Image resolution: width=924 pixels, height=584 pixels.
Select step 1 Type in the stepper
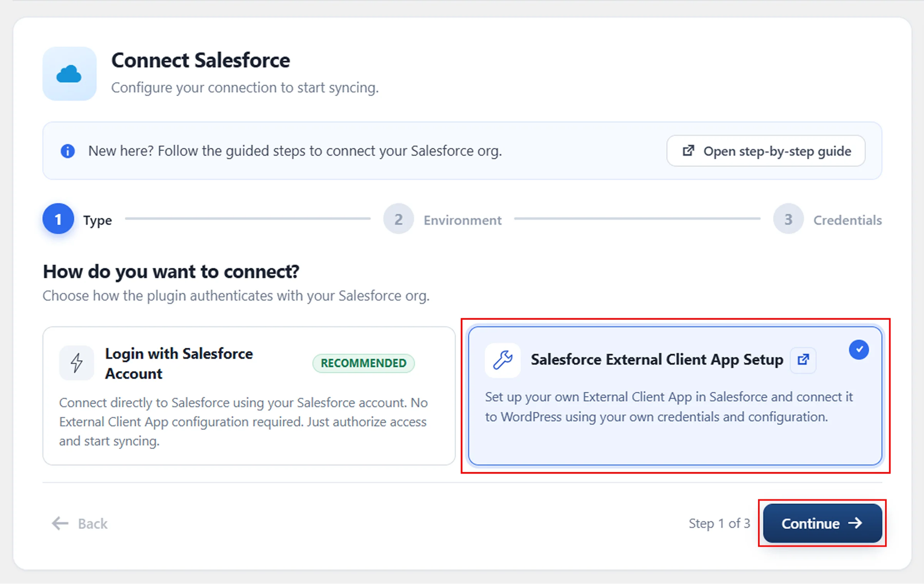coord(77,219)
